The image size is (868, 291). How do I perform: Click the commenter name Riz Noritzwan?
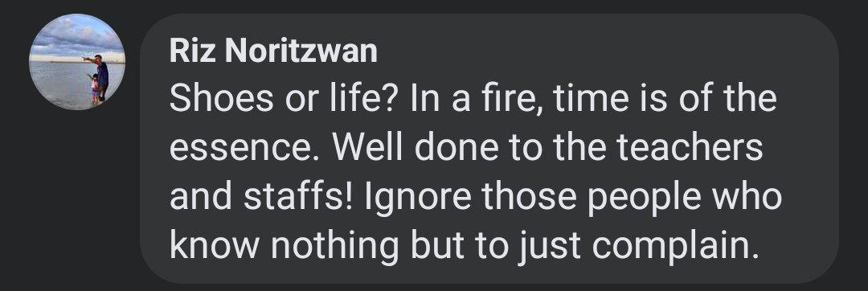pyautogui.click(x=273, y=51)
